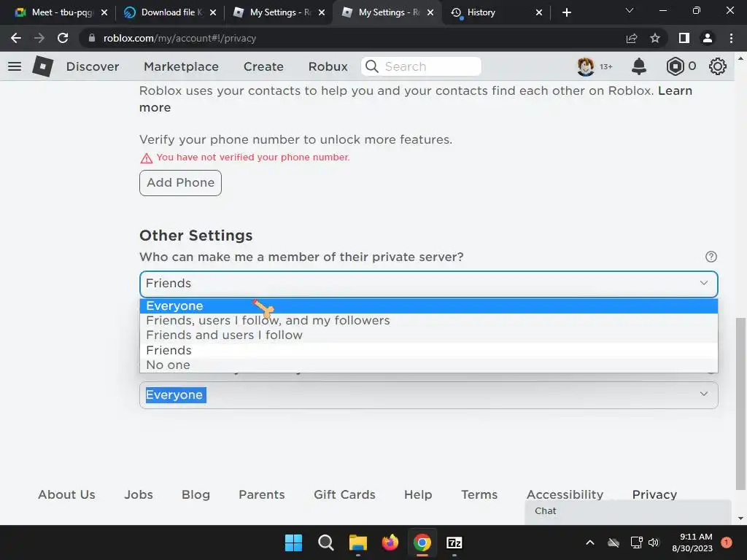Screen dimensions: 747x560
Task: Open the settings gear icon
Action: point(718,66)
